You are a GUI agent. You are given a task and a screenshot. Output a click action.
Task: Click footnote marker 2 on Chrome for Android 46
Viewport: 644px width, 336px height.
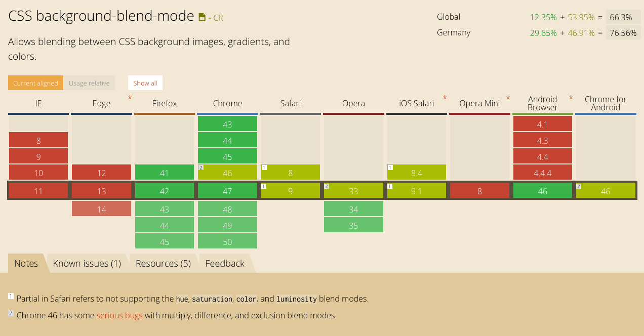click(578, 185)
